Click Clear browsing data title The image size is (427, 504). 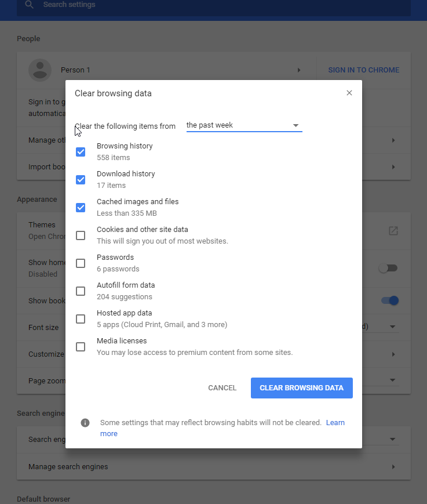coord(113,93)
